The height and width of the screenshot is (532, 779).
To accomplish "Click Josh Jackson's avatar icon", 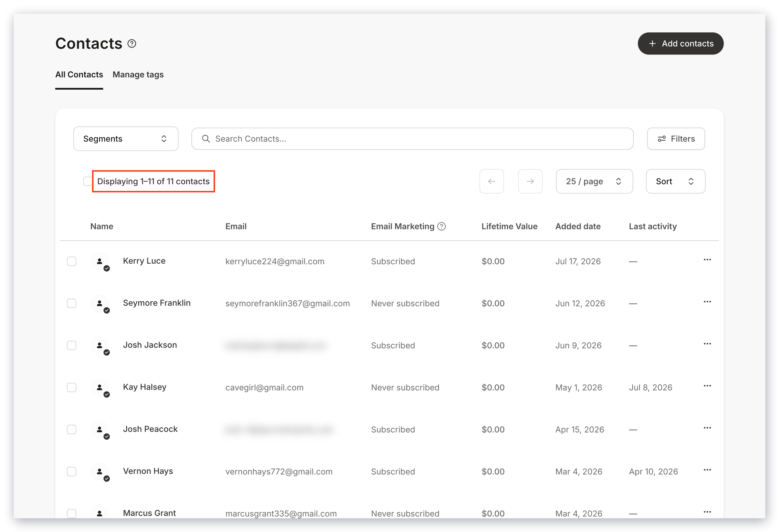I will (100, 345).
